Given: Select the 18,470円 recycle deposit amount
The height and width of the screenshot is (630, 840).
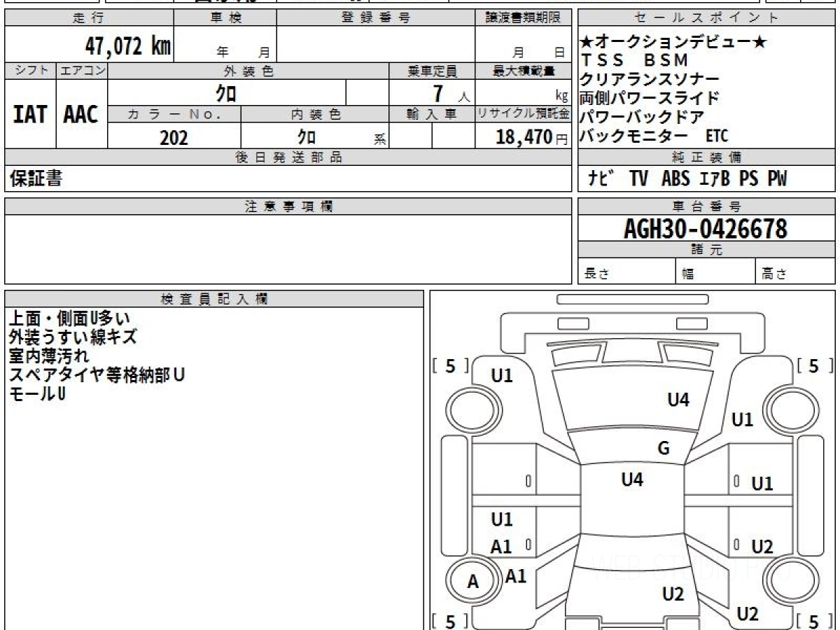Looking at the screenshot, I should coord(531,137).
